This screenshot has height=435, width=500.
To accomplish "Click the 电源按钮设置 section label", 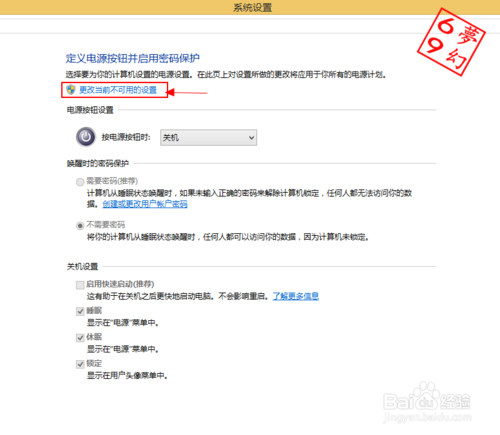I will pos(90,110).
